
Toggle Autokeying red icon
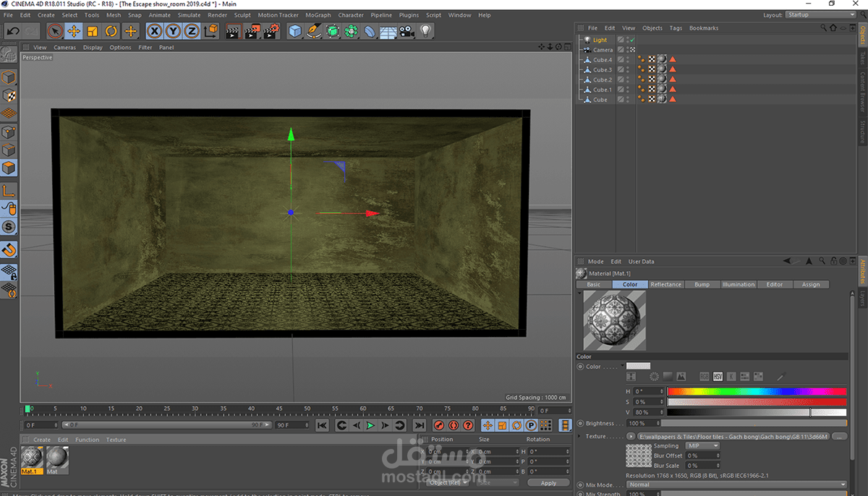coord(454,425)
